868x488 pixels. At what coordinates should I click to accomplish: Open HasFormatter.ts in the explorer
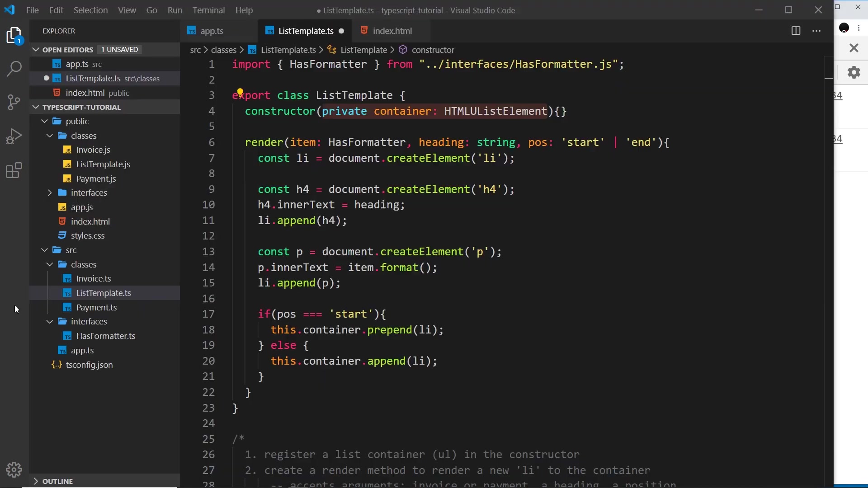coord(105,336)
